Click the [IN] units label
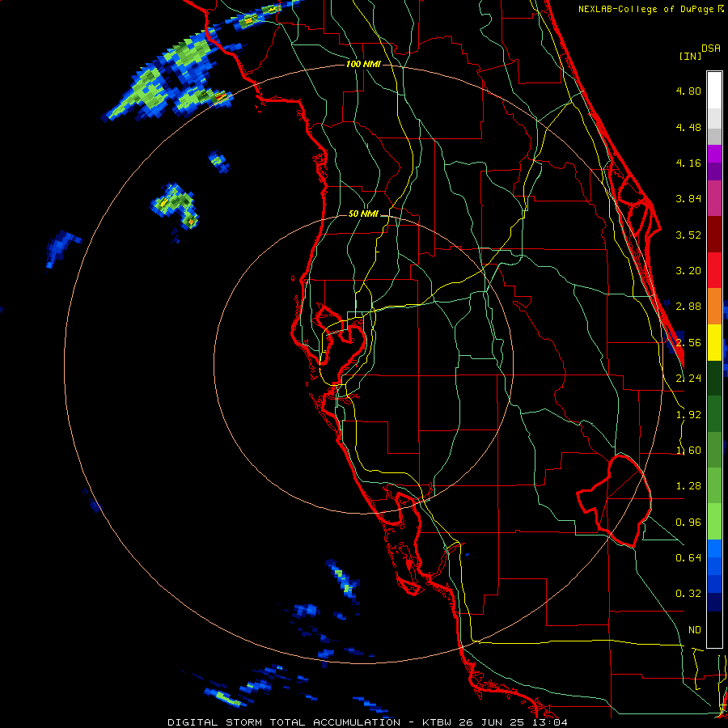Screen dimensions: 728x728 point(690,56)
